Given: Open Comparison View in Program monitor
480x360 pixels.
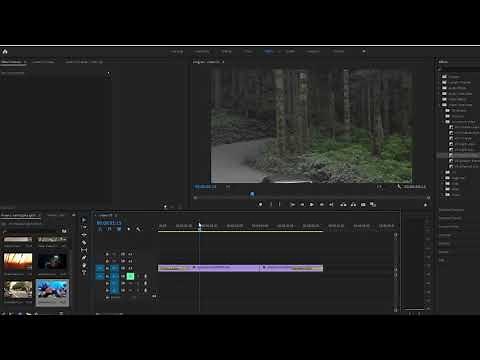Looking at the screenshot, I should (x=373, y=204).
